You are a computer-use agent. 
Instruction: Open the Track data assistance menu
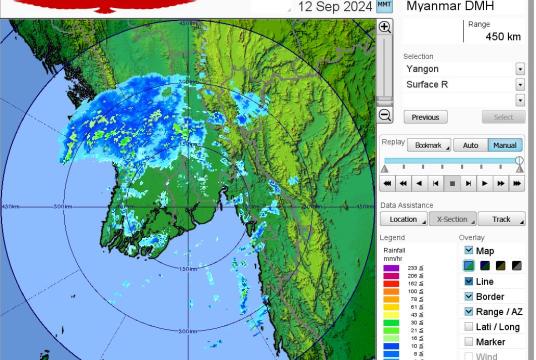[x=502, y=219]
